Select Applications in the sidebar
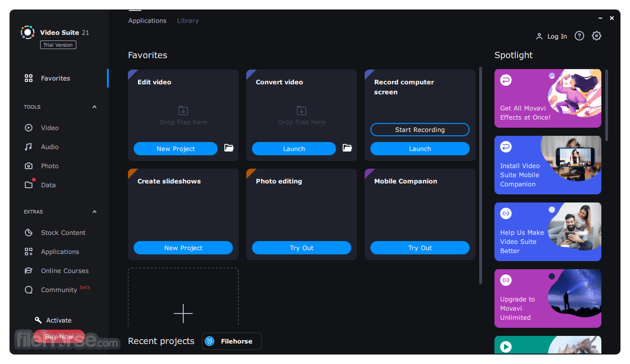Viewport: 630px width, 364px height. [60, 251]
